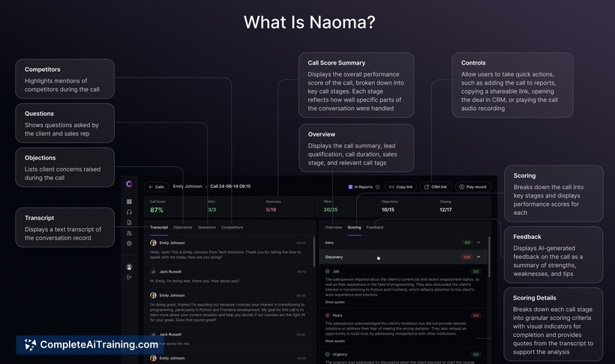The width and height of the screenshot is (615, 364).
Task: Click the Naoma logo in the sidebar
Action: click(129, 184)
